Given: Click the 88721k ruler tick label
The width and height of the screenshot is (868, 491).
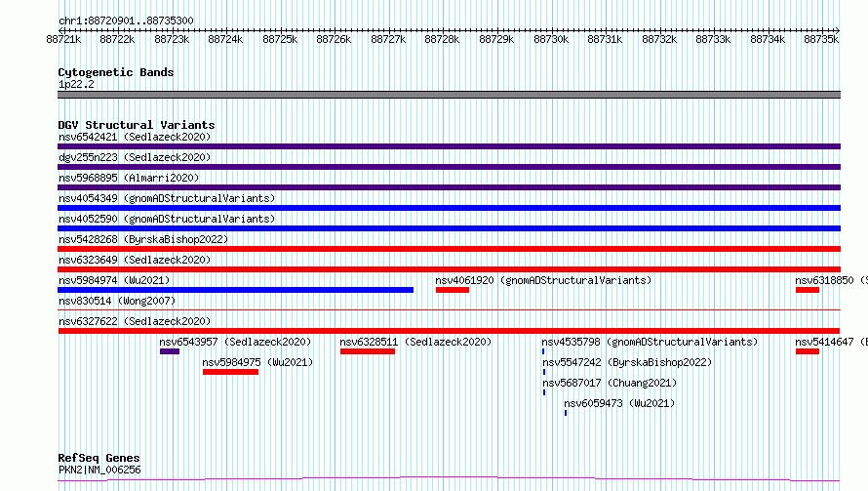Looking at the screenshot, I should click(x=63, y=39).
